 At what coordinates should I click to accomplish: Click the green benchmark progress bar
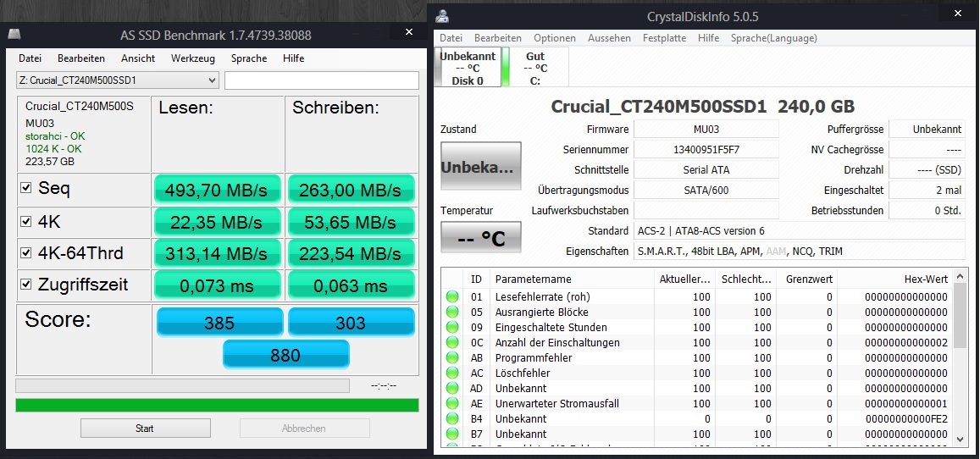(x=217, y=406)
